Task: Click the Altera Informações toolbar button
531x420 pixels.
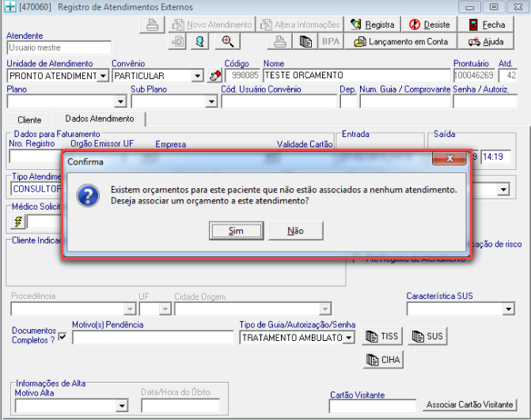Action: pos(300,25)
